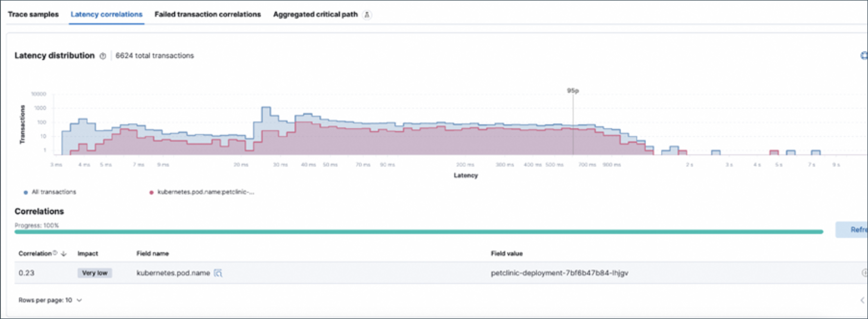Click the filter icon next to kubernetes.pod.name
This screenshot has width=868, height=319.
click(218, 273)
